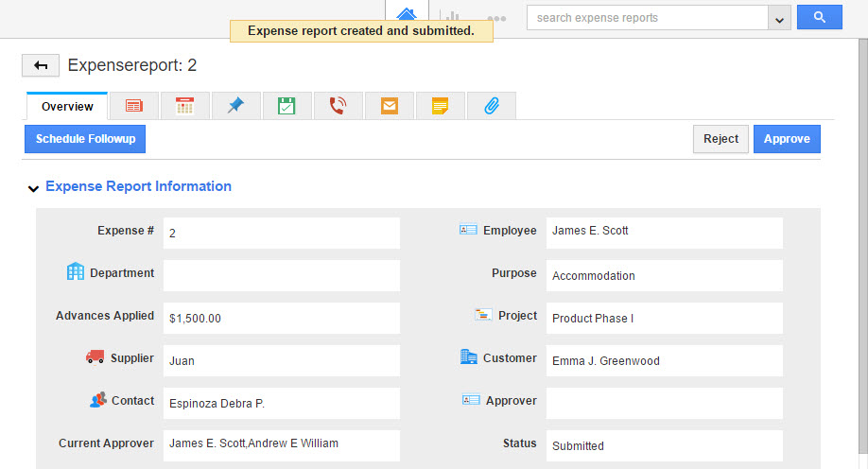Open the paperclip attachments tab
868x469 pixels.
pos(491,106)
